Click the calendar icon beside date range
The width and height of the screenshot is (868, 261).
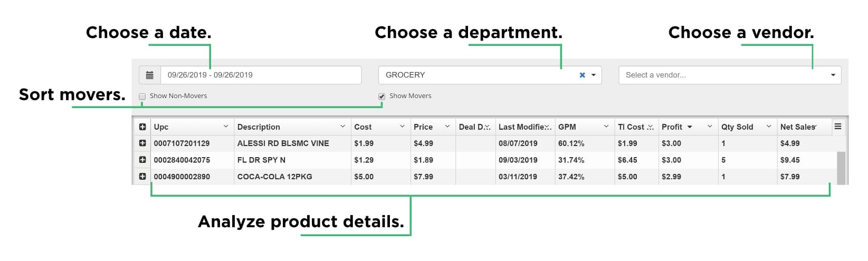pyautogui.click(x=150, y=75)
